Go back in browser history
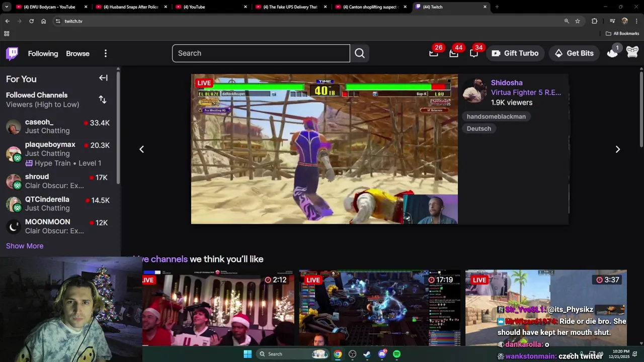The height and width of the screenshot is (362, 644). pos(7,21)
